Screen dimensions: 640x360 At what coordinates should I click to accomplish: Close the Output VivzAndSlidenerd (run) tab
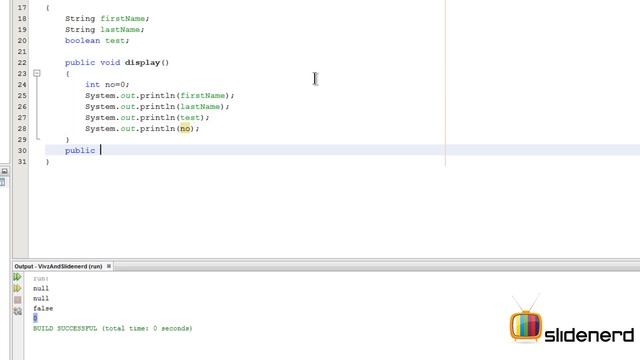click(x=109, y=266)
